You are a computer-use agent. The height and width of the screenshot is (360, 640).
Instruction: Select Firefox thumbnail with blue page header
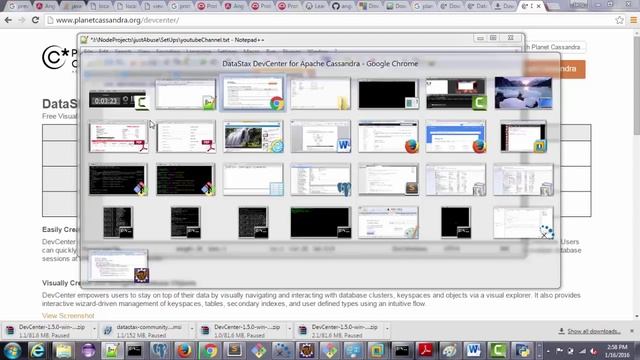tap(456, 137)
